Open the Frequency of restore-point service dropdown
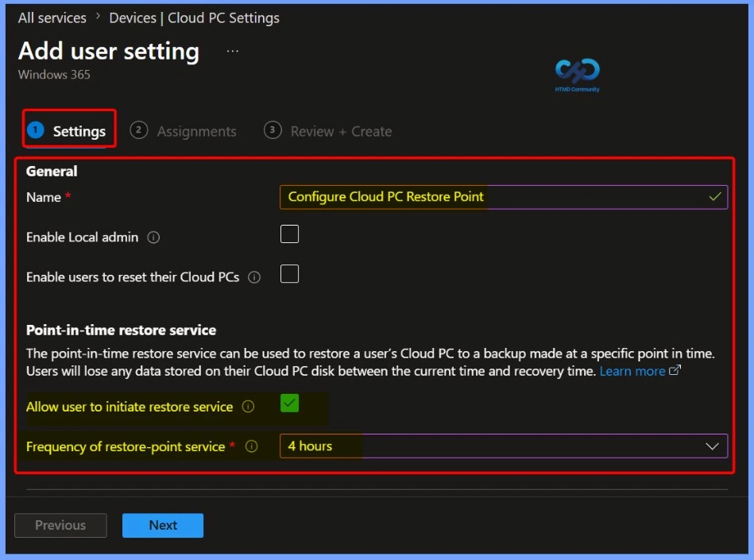 pos(504,446)
